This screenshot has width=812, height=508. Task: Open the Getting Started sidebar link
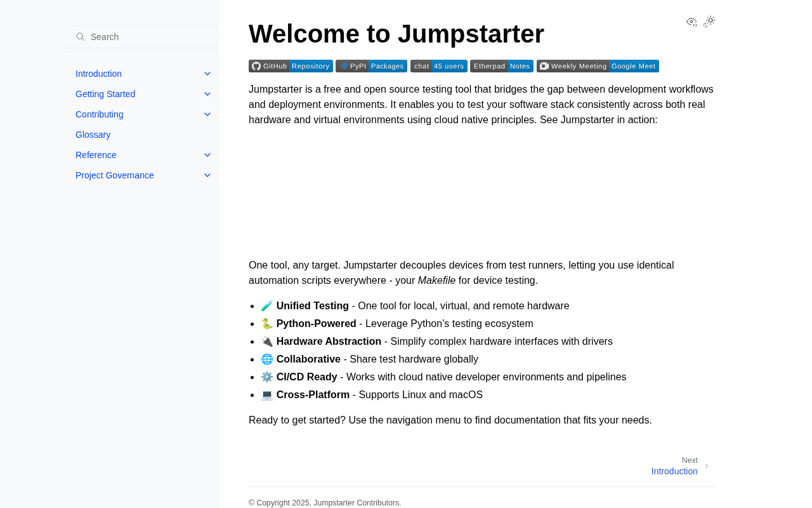tap(105, 94)
